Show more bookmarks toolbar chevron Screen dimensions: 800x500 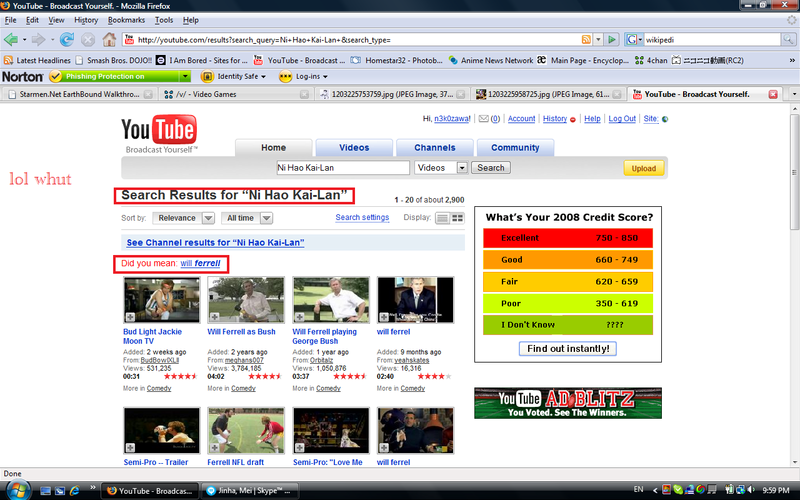[792, 60]
